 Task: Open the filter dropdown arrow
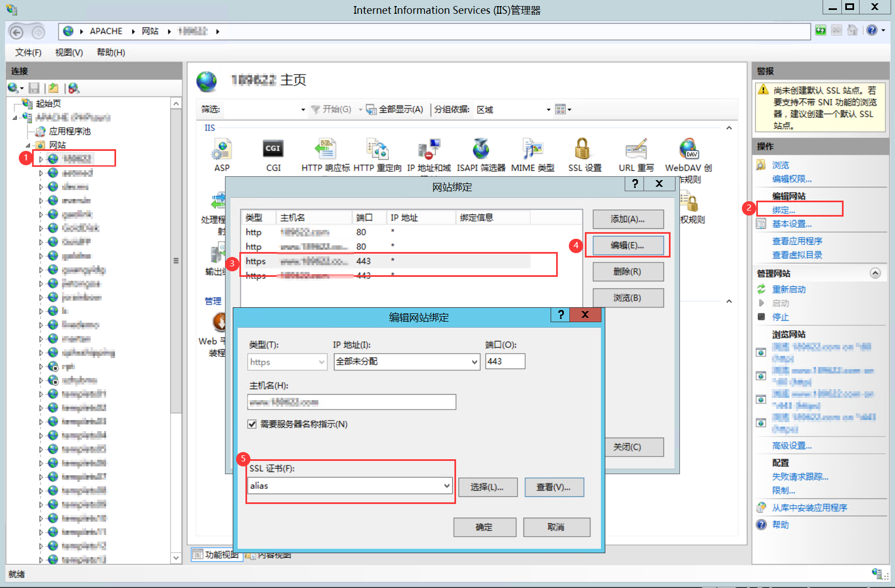click(x=303, y=109)
